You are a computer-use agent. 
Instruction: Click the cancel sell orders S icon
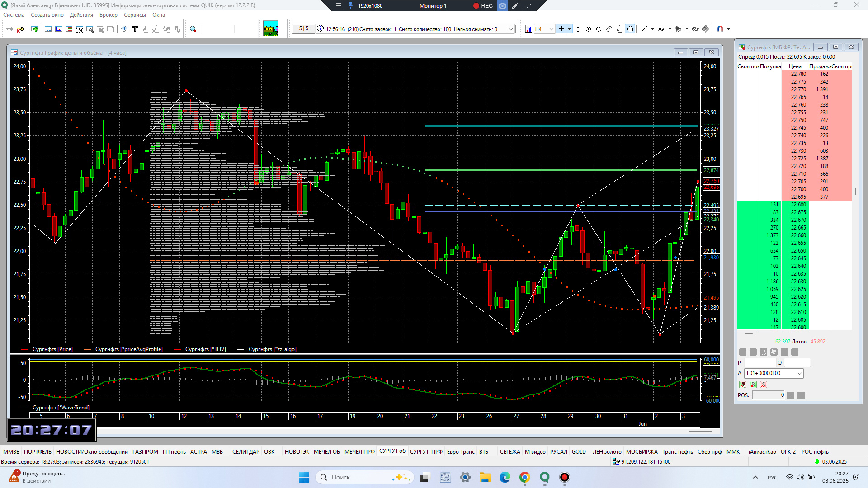coord(763,385)
